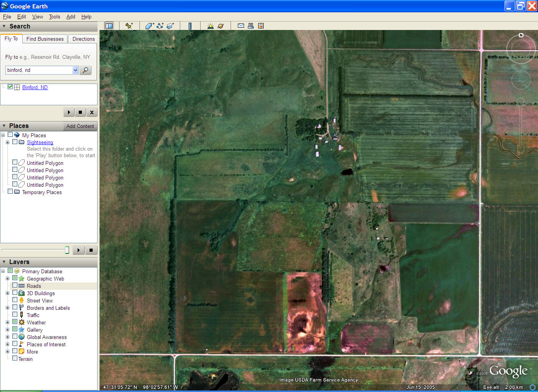Switch to Find Businesses tab
The height and width of the screenshot is (392, 538).
tap(45, 39)
